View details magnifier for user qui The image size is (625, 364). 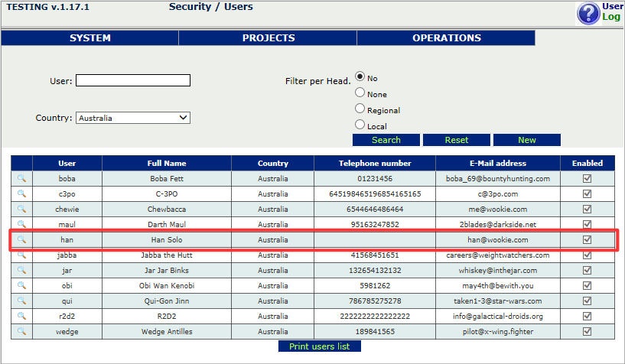point(21,301)
